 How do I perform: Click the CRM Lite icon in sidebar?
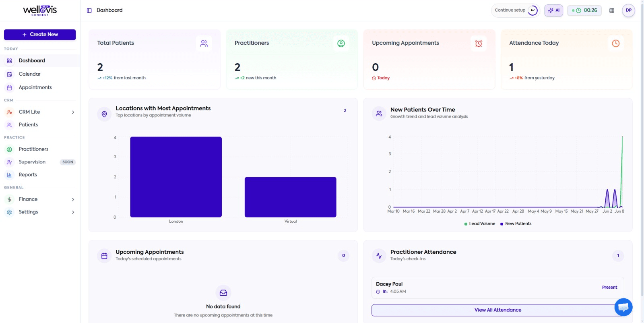point(9,112)
